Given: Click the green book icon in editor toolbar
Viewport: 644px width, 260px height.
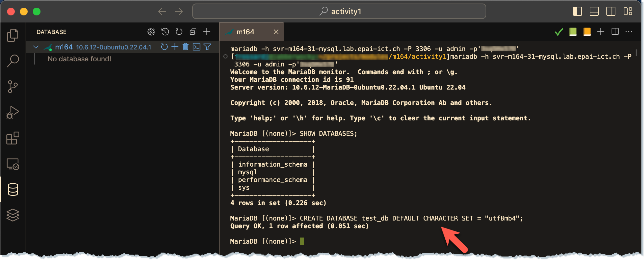Looking at the screenshot, I should point(573,32).
